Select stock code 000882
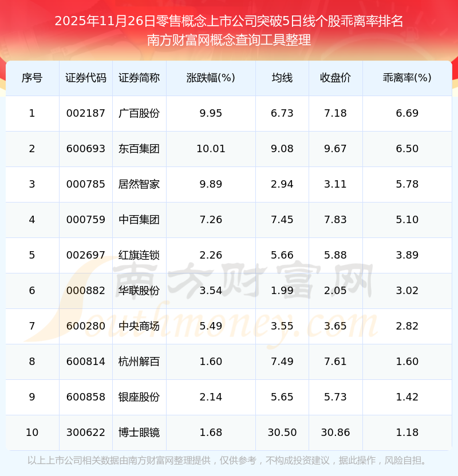The width and height of the screenshot is (458, 476). [x=86, y=291]
